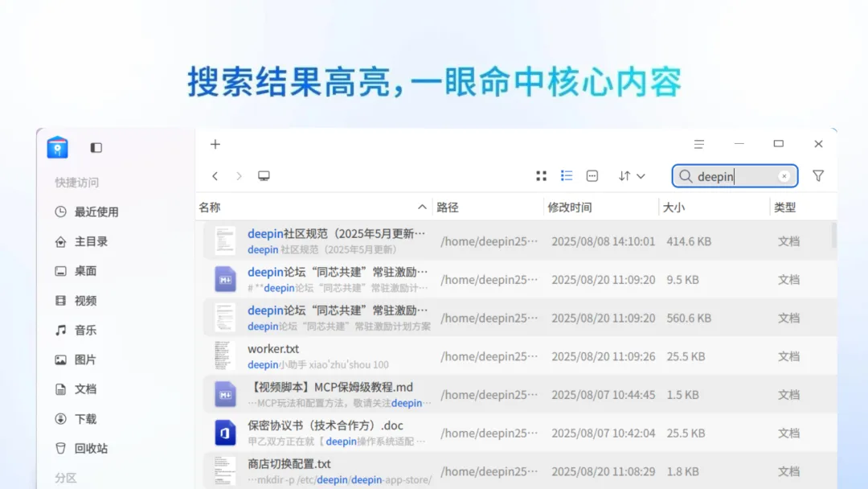Click the worker.txt file thumbnail
The height and width of the screenshot is (489, 868).
[225, 356]
